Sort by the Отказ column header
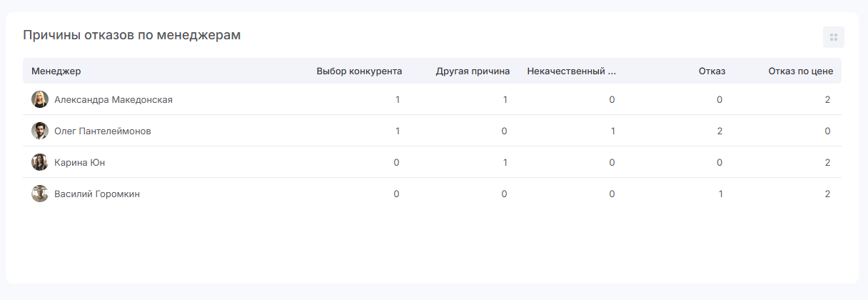The height and width of the screenshot is (300, 868). point(712,71)
